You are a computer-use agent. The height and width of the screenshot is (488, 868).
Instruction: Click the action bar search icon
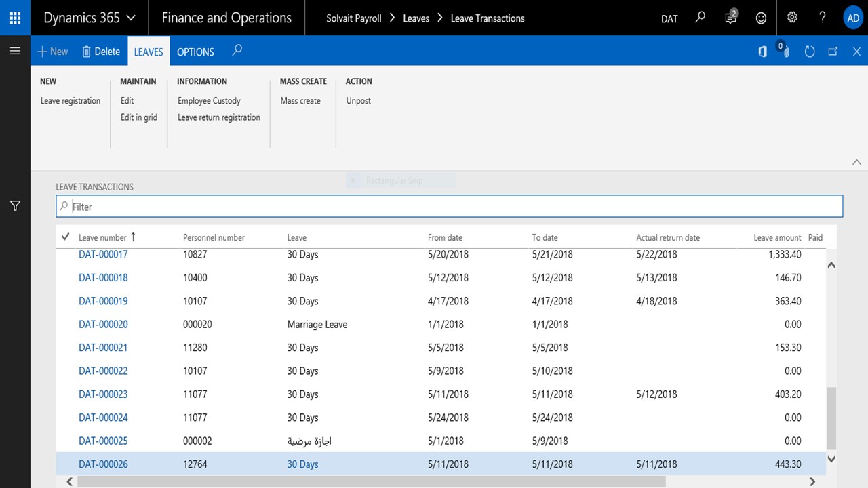point(237,51)
